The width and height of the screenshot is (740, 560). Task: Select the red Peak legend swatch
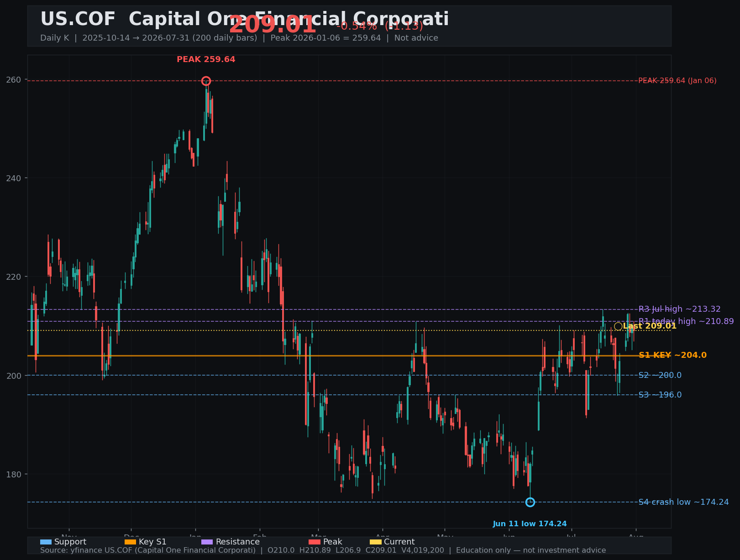point(315,542)
